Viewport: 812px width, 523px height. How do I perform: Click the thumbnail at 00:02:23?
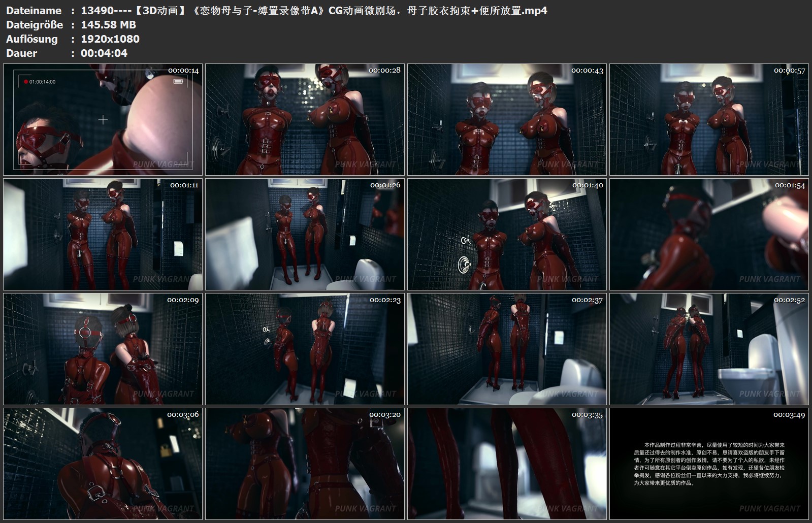tap(305, 349)
